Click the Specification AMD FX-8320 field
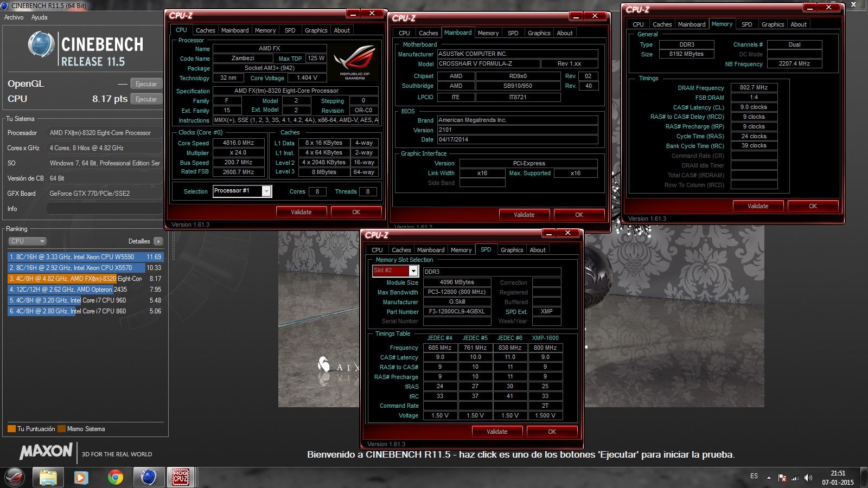The width and height of the screenshot is (868, 488). click(296, 91)
